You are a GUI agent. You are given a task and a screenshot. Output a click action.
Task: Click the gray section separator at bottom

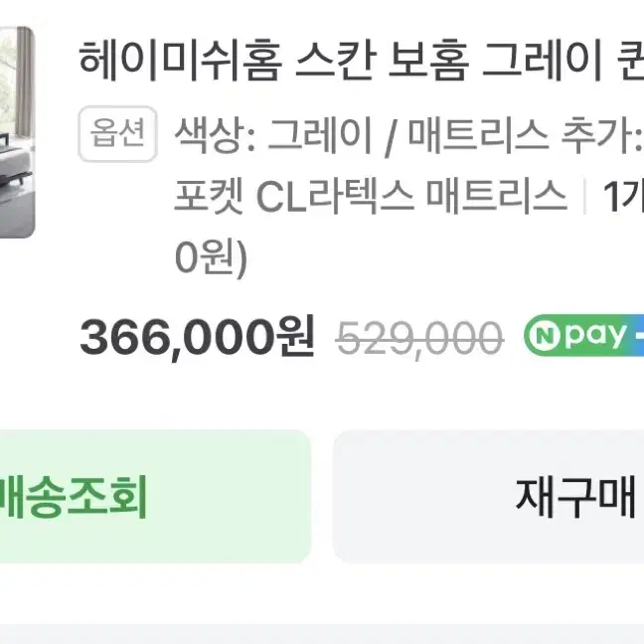tap(322, 634)
